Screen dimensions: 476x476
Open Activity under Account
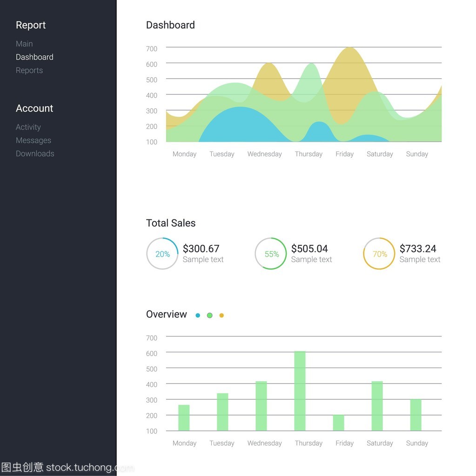(x=28, y=127)
